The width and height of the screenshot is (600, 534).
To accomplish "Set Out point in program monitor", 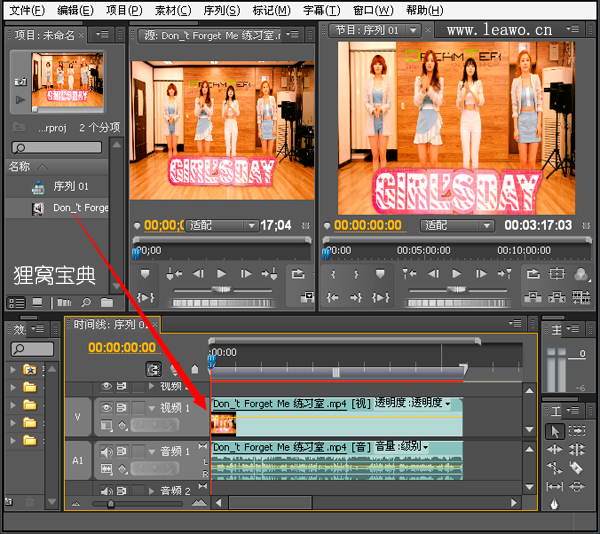I will click(x=356, y=274).
